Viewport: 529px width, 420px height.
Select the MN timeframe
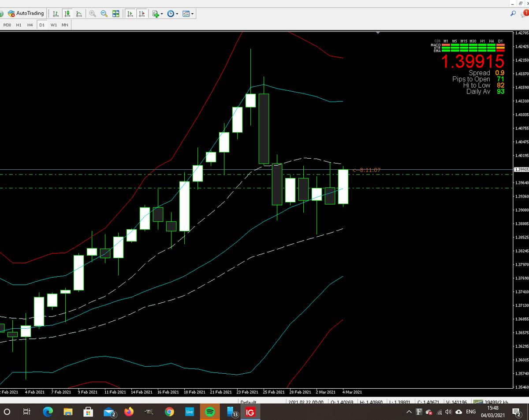tap(65, 25)
